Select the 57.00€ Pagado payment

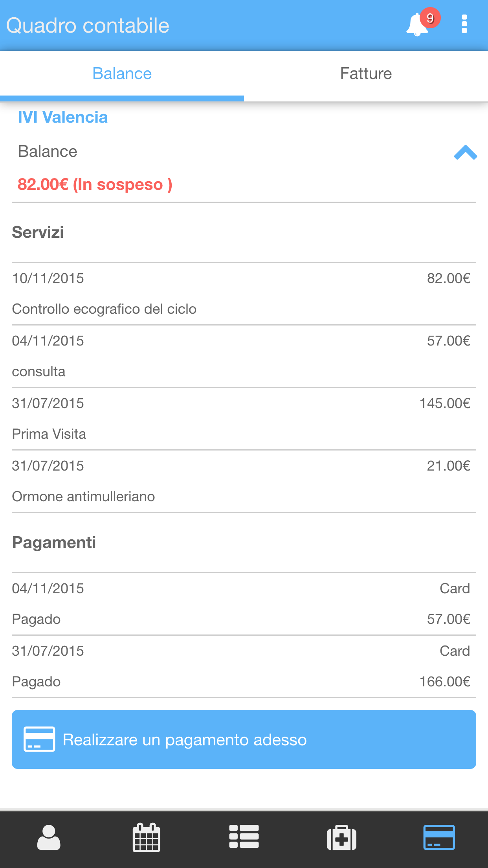click(x=244, y=604)
